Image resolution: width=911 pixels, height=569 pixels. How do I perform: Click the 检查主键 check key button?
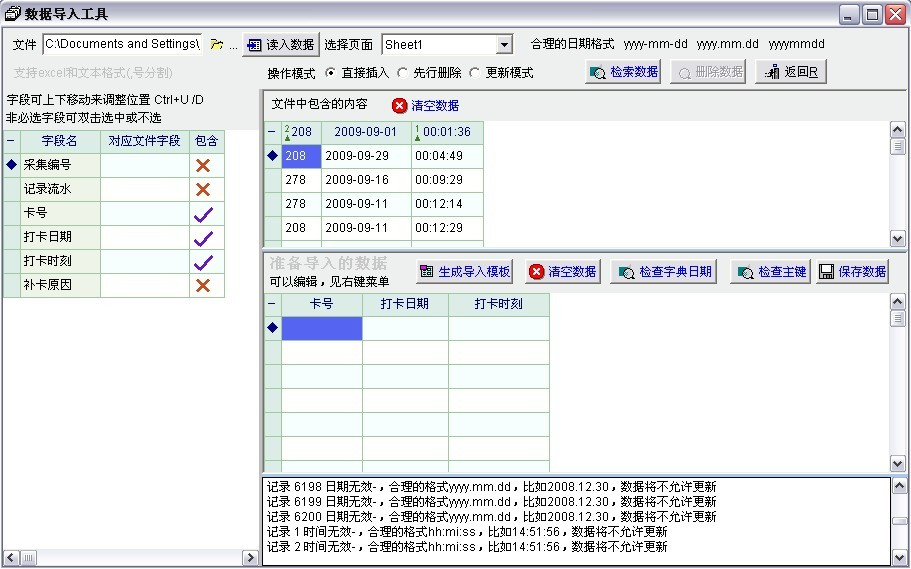771,272
